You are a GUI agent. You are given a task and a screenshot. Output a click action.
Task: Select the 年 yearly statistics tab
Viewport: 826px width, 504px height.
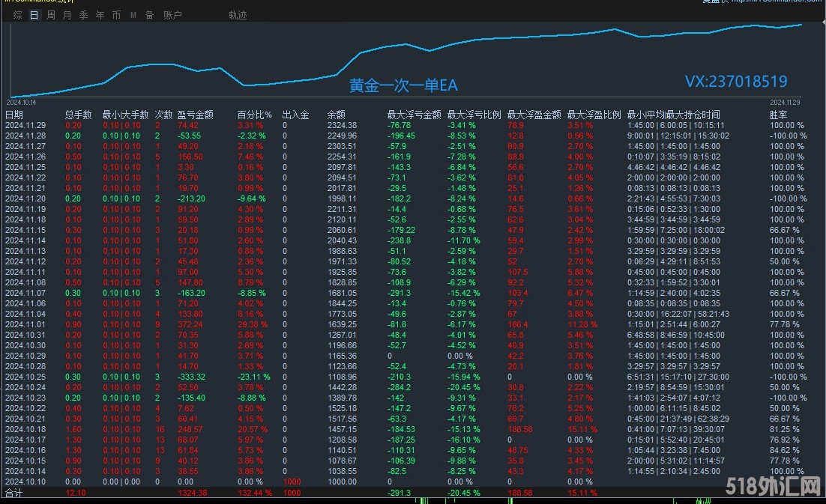pos(100,15)
